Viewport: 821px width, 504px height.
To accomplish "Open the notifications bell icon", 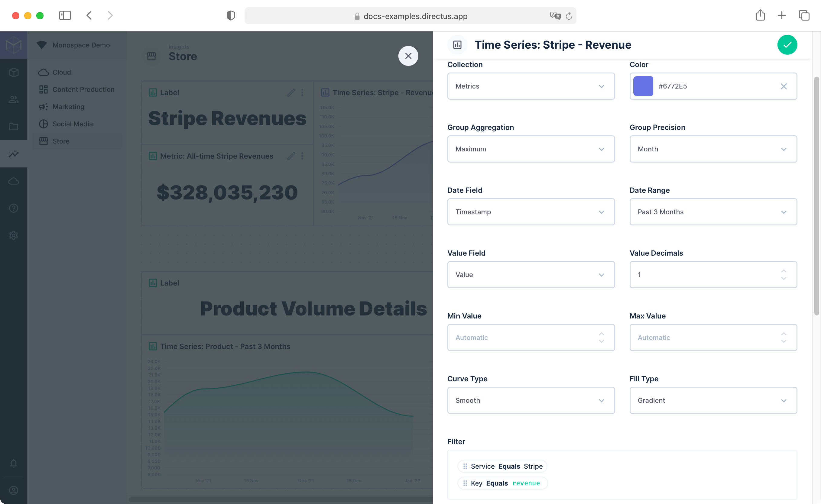I will [14, 463].
